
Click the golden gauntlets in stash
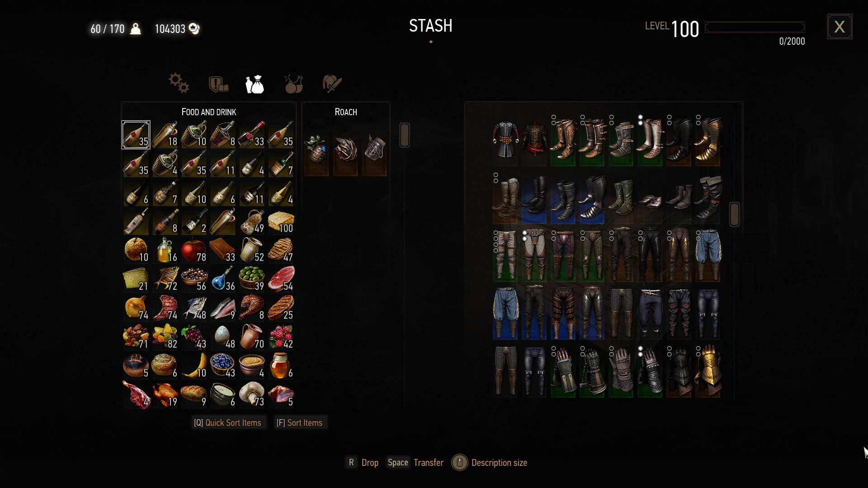point(708,371)
